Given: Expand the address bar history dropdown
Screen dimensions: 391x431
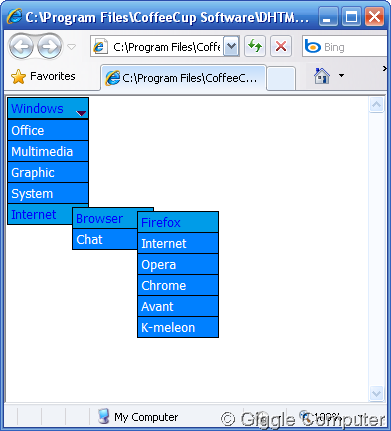Looking at the screenshot, I should pyautogui.click(x=231, y=46).
